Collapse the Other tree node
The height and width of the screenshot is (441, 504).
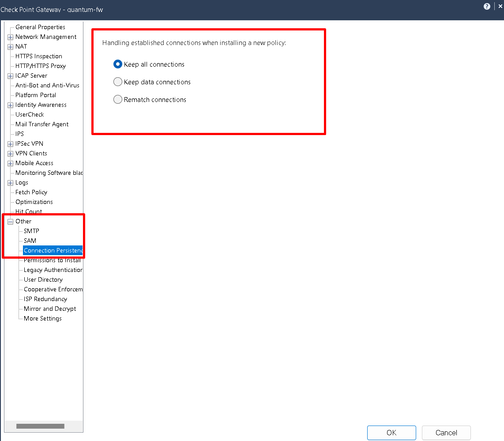point(10,222)
